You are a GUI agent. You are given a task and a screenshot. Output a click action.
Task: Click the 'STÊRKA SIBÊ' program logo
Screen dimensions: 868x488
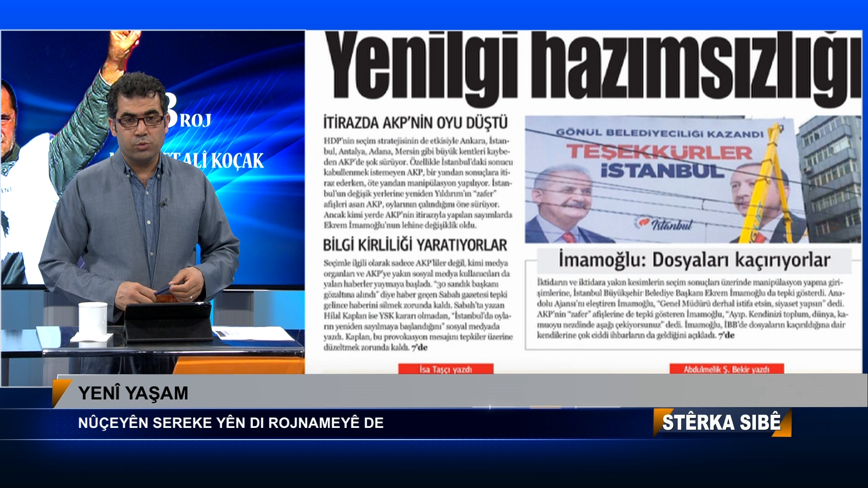coord(722,422)
